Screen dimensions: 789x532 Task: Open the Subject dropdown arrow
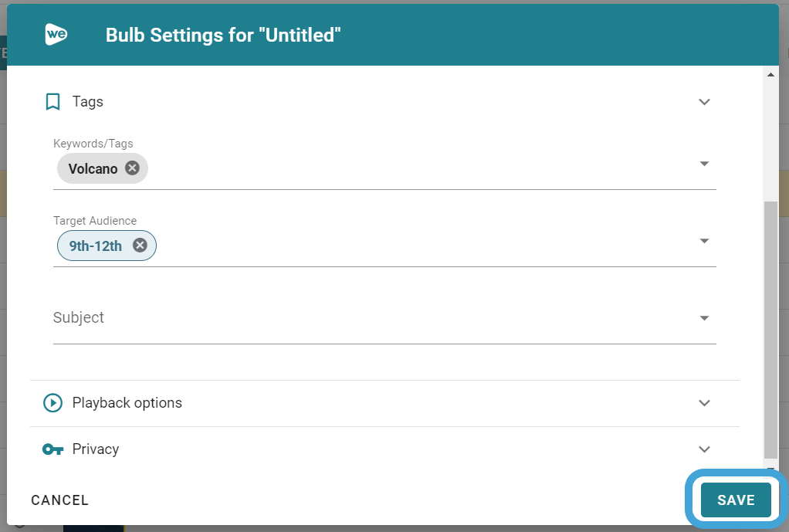(x=704, y=317)
